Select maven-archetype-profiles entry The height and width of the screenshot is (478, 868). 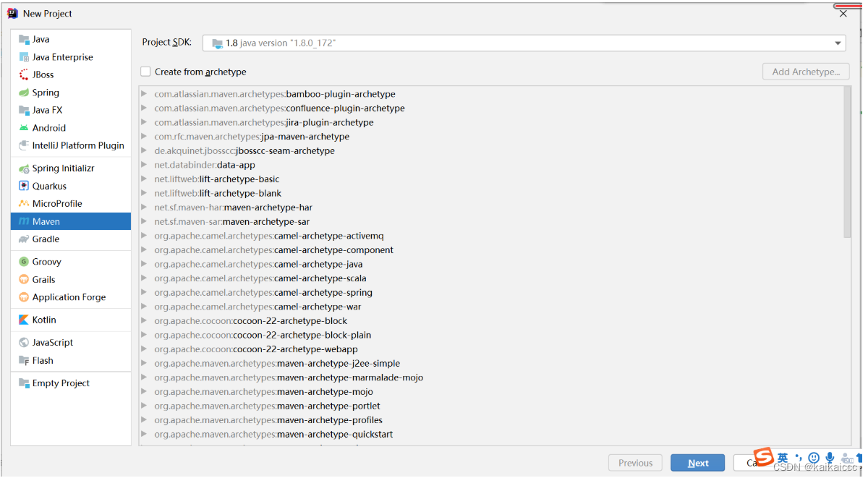coord(268,420)
